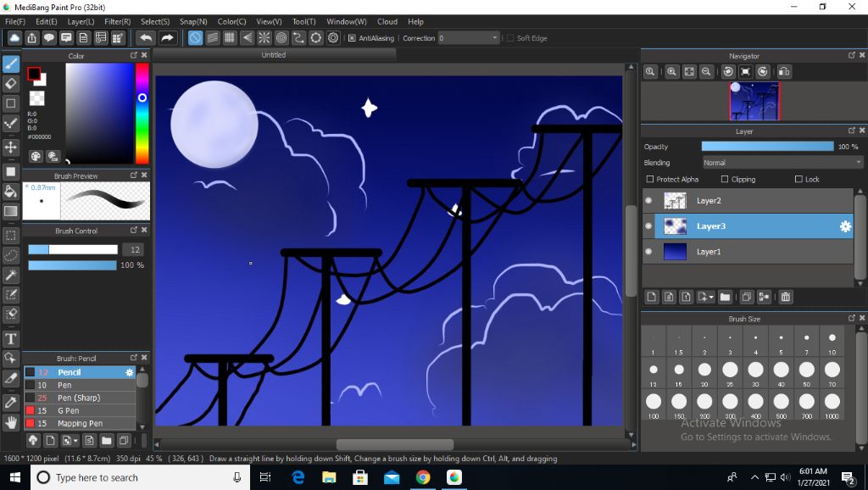The width and height of the screenshot is (868, 490).
Task: Enable the Clipping checkbox
Action: pyautogui.click(x=725, y=180)
